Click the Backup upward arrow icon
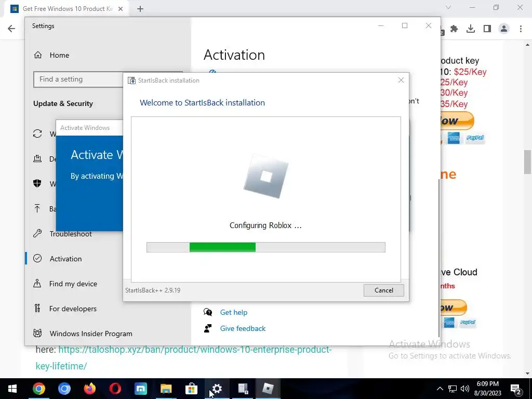This screenshot has width=532, height=399. [x=37, y=208]
